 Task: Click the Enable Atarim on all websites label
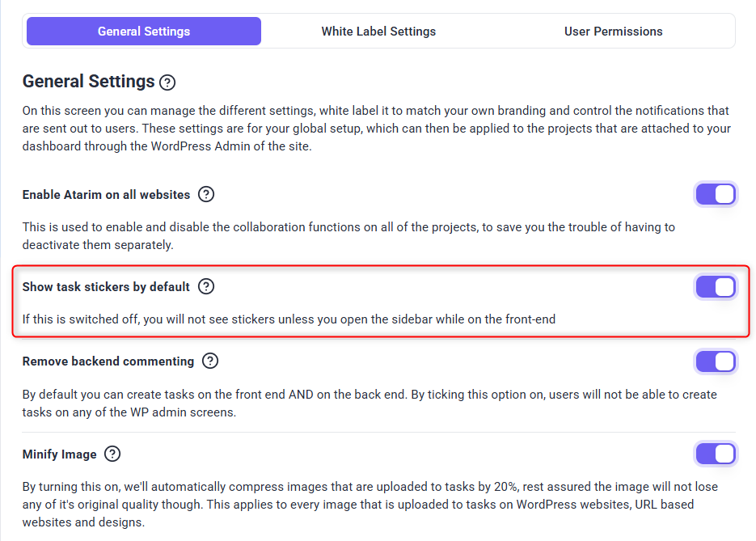pos(106,195)
